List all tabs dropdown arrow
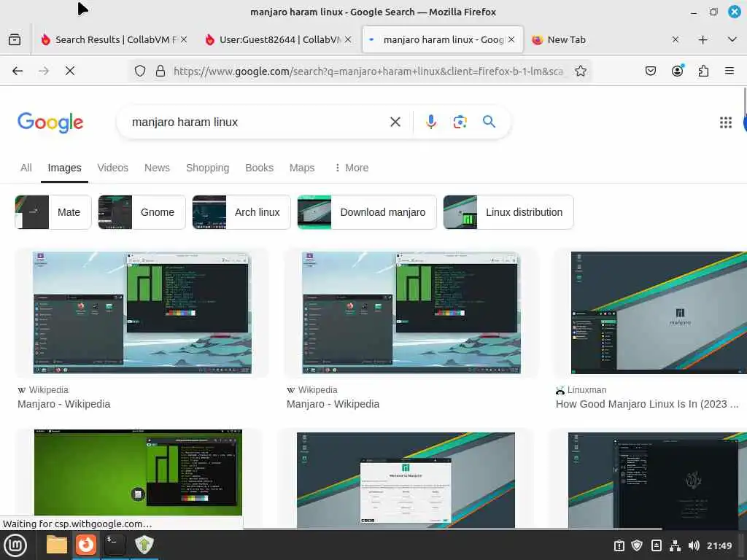747x560 pixels. pos(732,39)
